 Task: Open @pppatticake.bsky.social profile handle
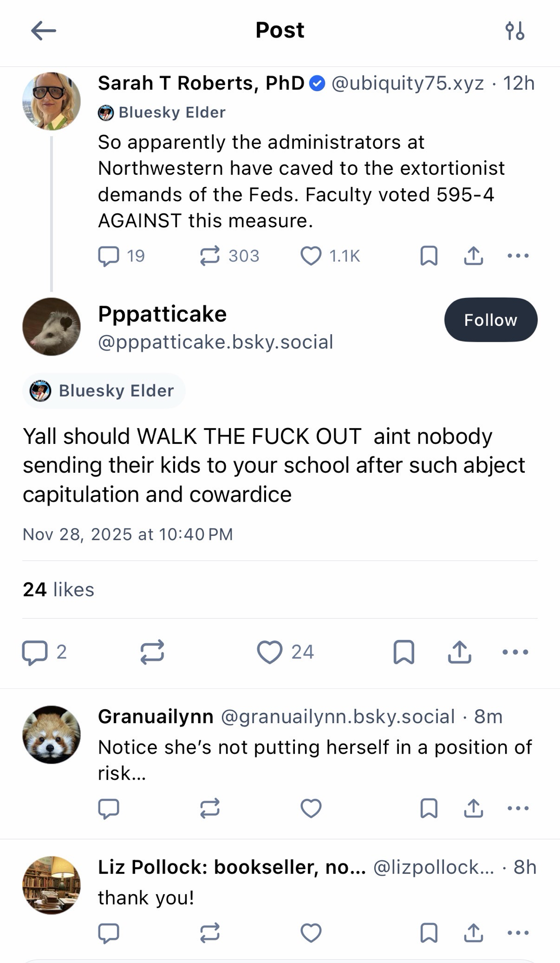[216, 342]
